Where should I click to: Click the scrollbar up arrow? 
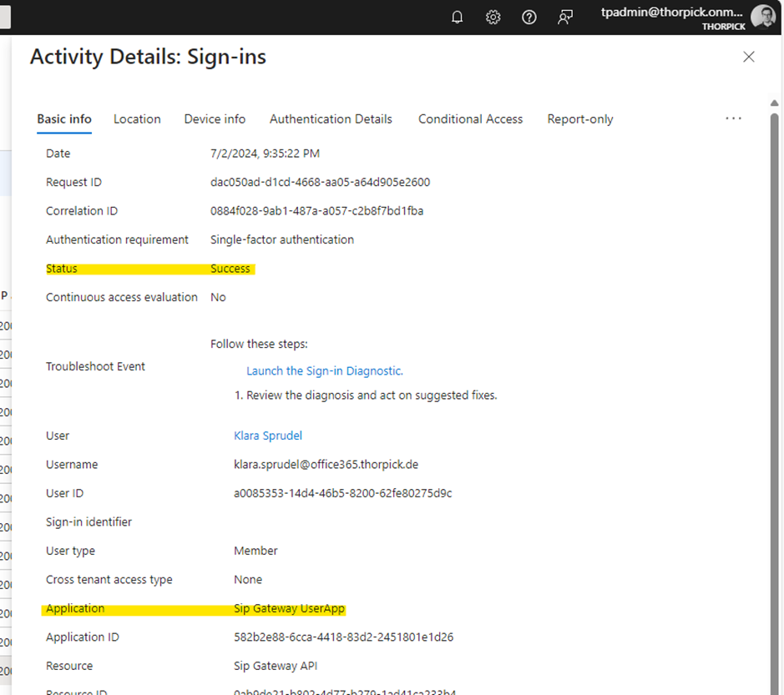(774, 103)
